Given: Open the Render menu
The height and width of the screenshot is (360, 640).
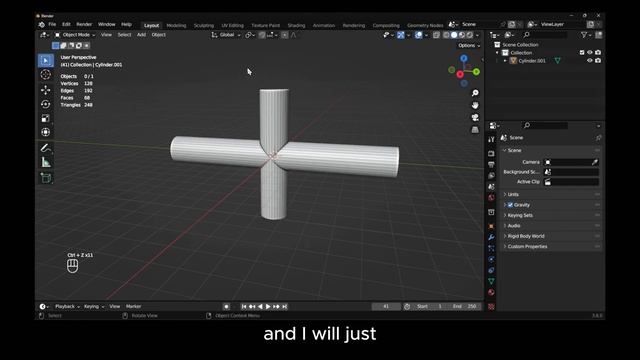Looking at the screenshot, I should (84, 24).
